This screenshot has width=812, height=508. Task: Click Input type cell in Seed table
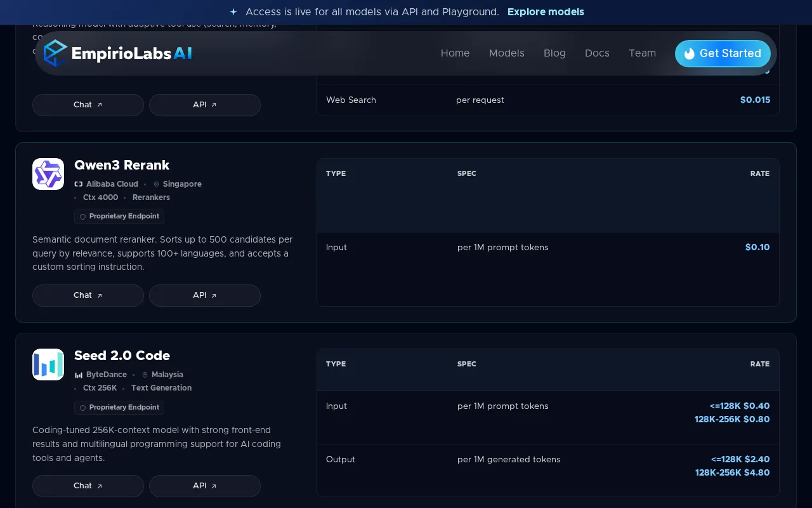(x=336, y=406)
